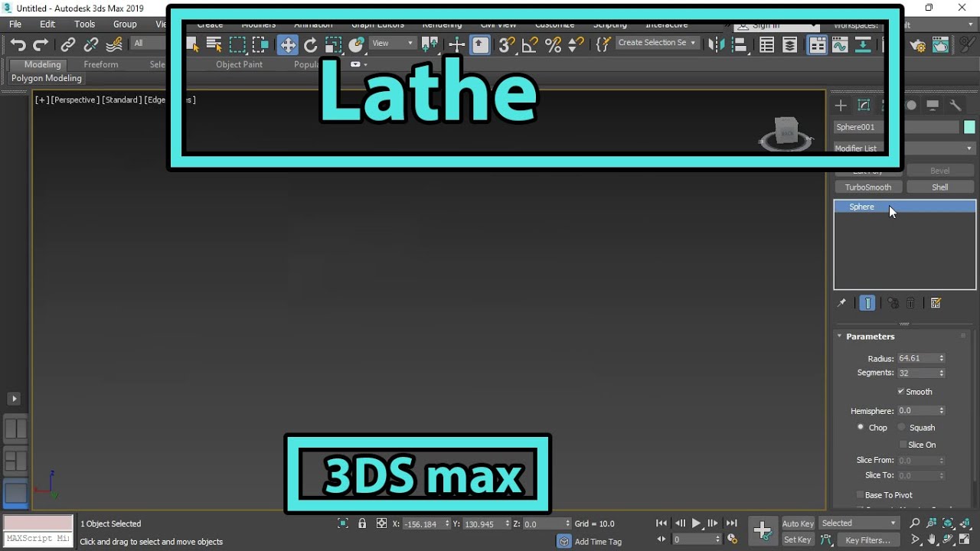Open the All selection filter dropdown

tap(149, 44)
